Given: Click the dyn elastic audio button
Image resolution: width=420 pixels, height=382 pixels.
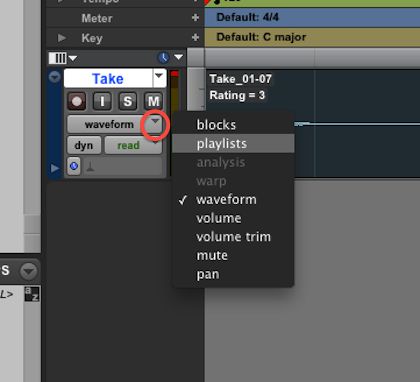Looking at the screenshot, I should [x=84, y=145].
